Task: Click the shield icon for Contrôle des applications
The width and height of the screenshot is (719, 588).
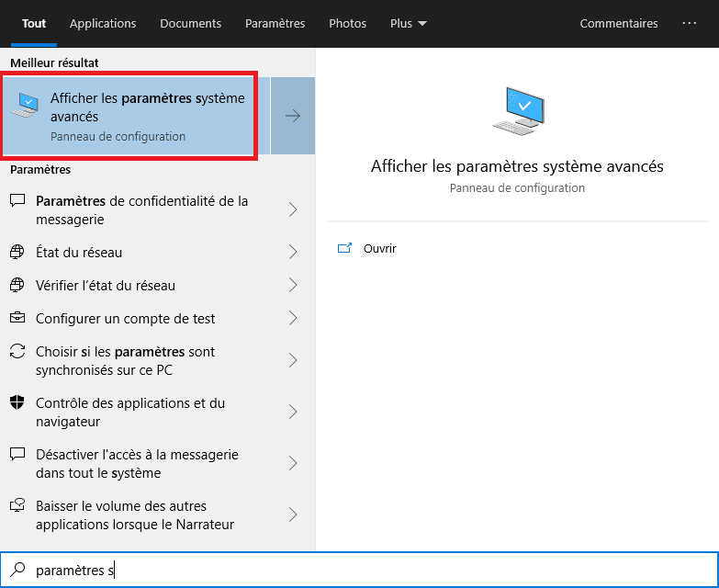Action: (17, 403)
